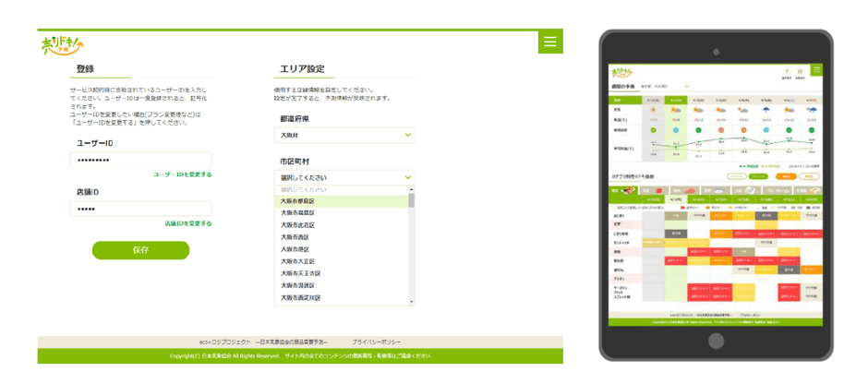This screenshot has width=868, height=384.
Task: Click the logo inside the tablet screen
Action: (x=622, y=71)
